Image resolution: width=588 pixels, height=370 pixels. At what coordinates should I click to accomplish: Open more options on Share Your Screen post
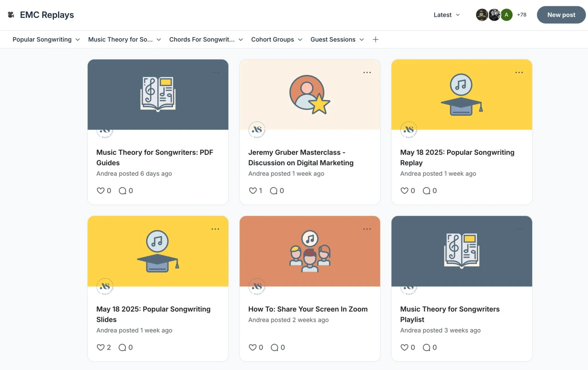367,229
